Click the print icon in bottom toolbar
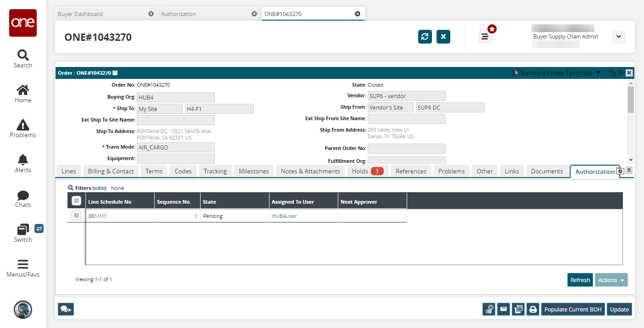Image resolution: width=644 pixels, height=328 pixels. pyautogui.click(x=532, y=309)
